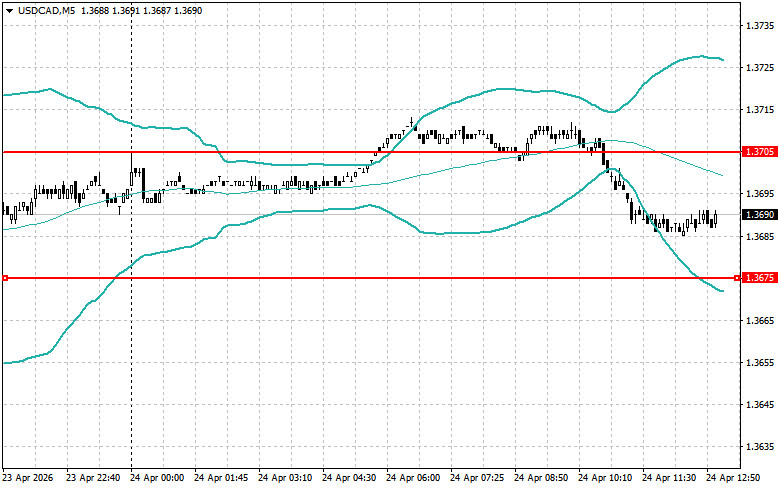Viewport: 781px width, 489px height.
Task: Click the 1.3635 price scale label
Action: (x=760, y=447)
